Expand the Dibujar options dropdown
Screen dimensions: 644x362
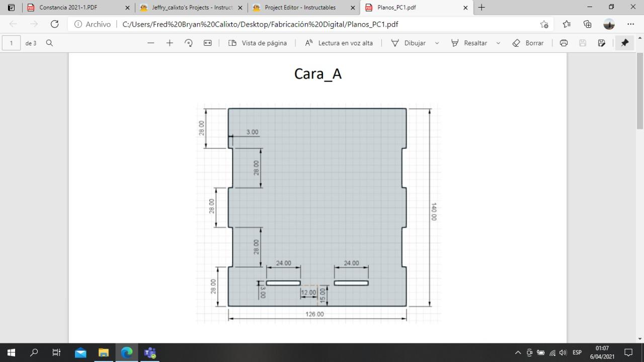tap(437, 43)
